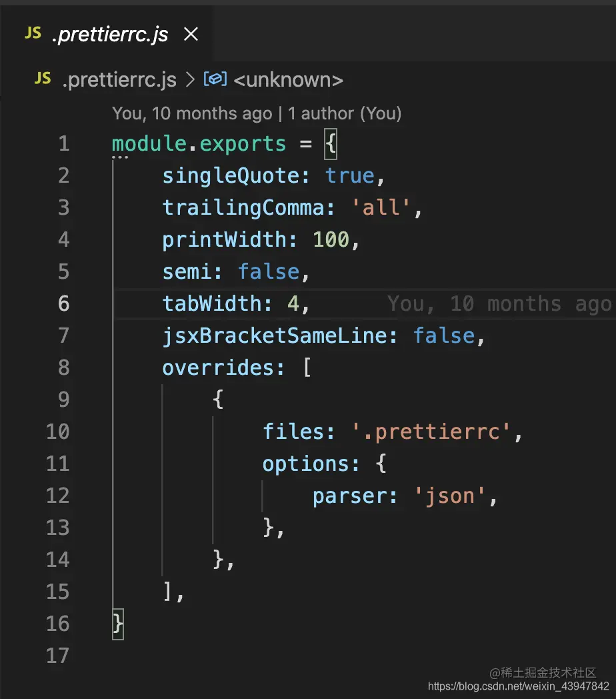616x699 pixels.
Task: Click value 4 on tabWidth line
Action: pos(293,304)
